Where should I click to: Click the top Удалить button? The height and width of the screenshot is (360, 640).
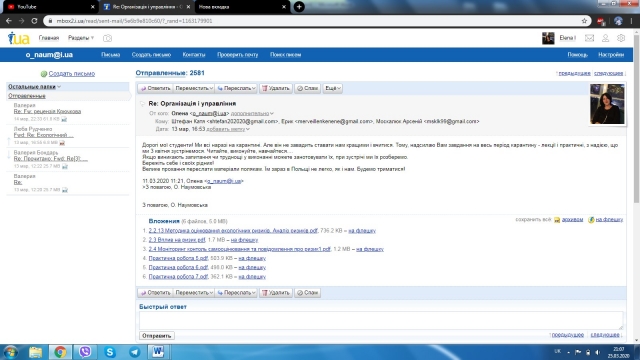point(276,88)
